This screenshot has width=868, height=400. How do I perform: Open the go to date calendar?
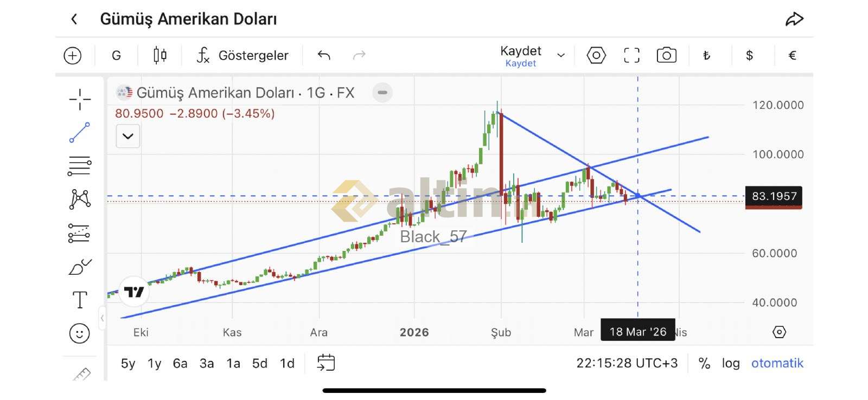point(326,363)
